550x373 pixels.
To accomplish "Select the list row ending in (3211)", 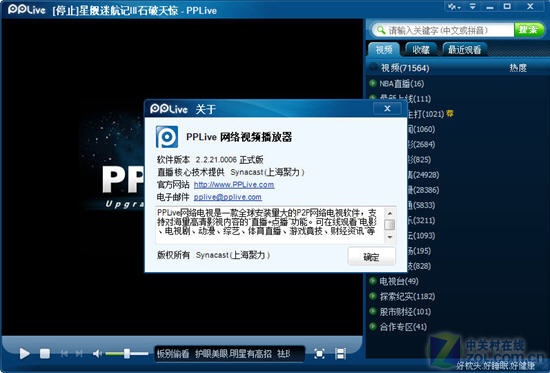I will coord(421,220).
